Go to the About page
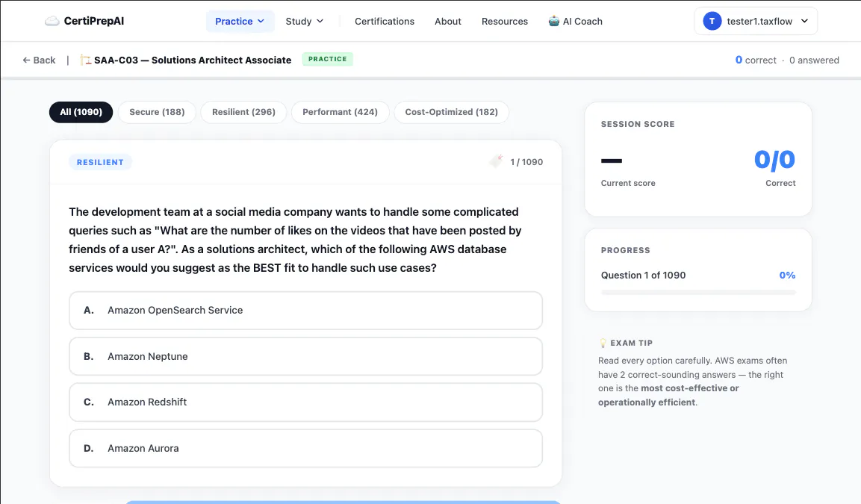The height and width of the screenshot is (504, 861). pos(447,21)
